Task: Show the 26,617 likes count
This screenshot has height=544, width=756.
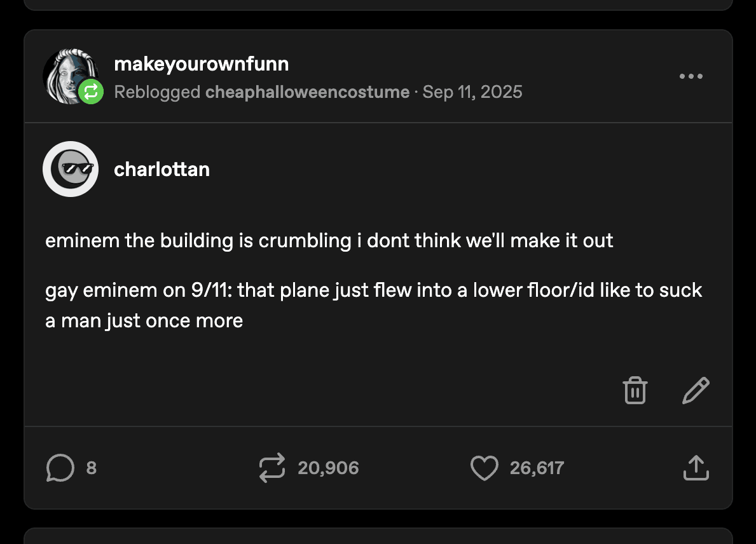Action: tap(537, 468)
